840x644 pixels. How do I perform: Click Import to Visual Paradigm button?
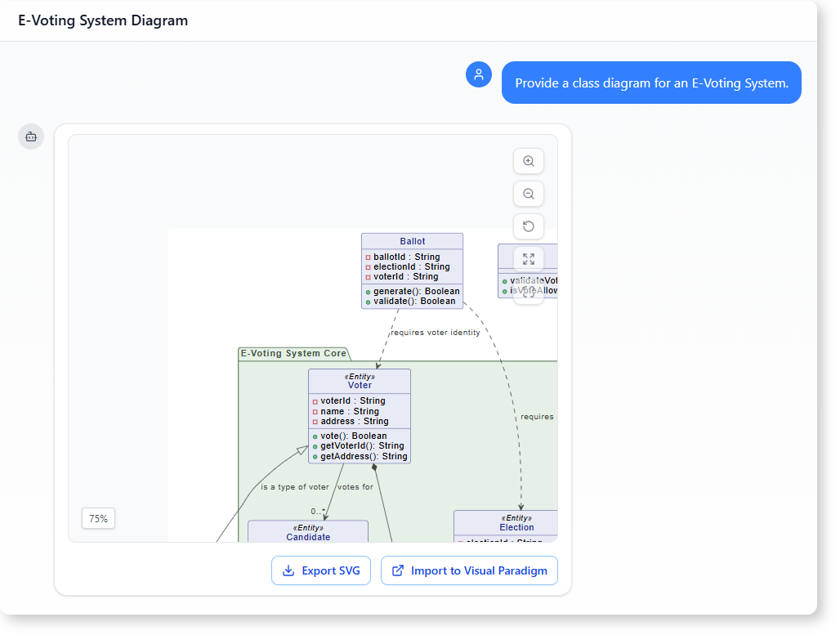click(469, 570)
